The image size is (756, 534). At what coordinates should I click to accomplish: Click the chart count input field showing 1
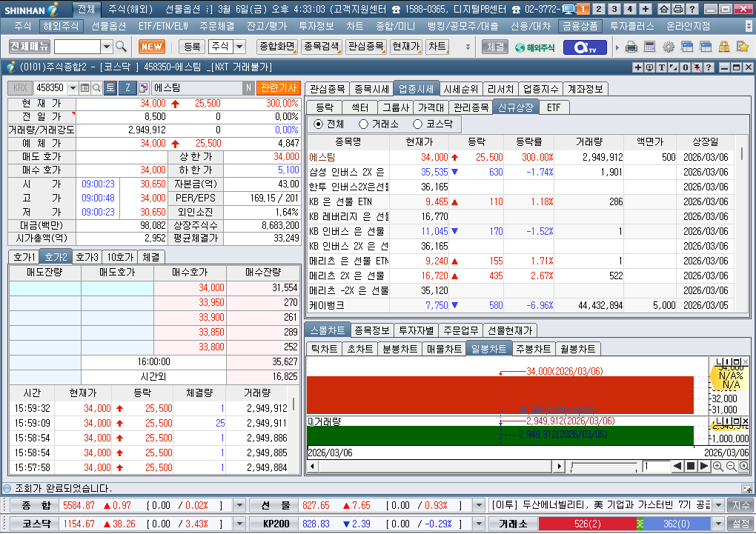[656, 466]
